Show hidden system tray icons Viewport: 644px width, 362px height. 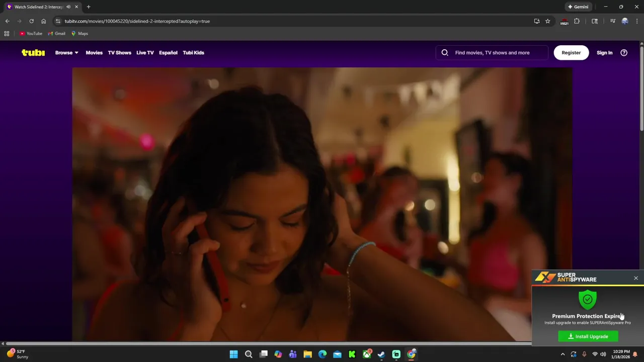click(563, 354)
